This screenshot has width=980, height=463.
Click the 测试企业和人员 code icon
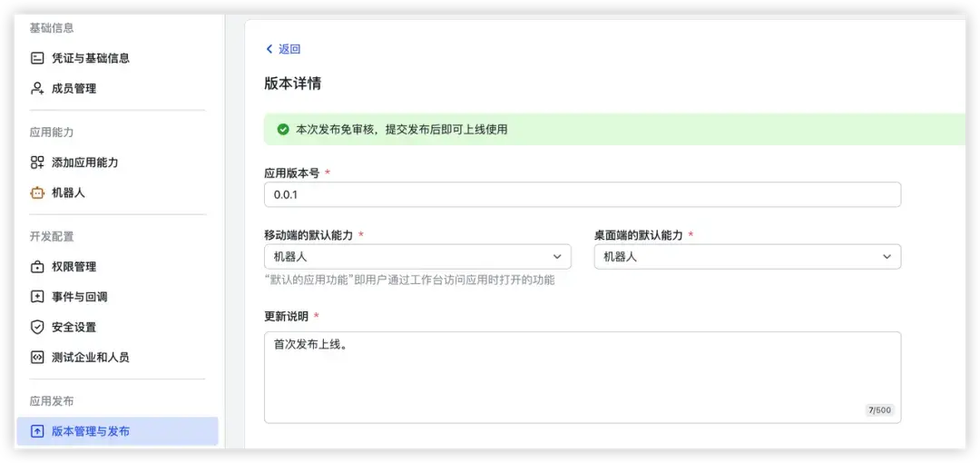(37, 358)
